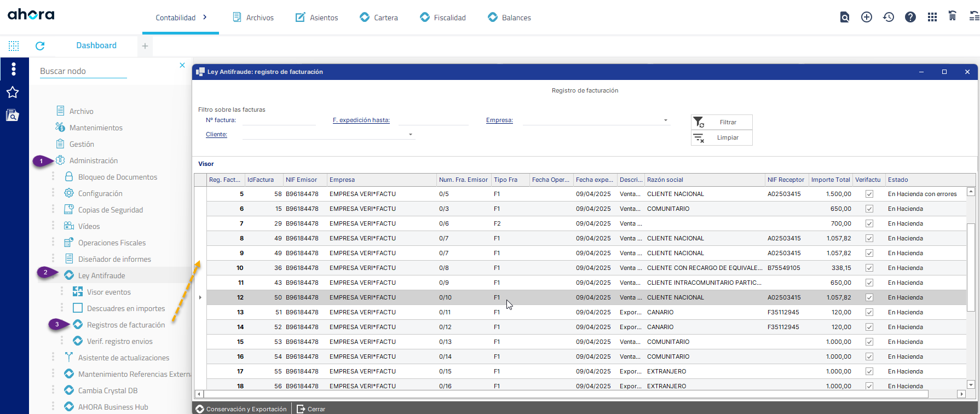
Task: Open the Cliente dropdown arrow
Action: [411, 135]
